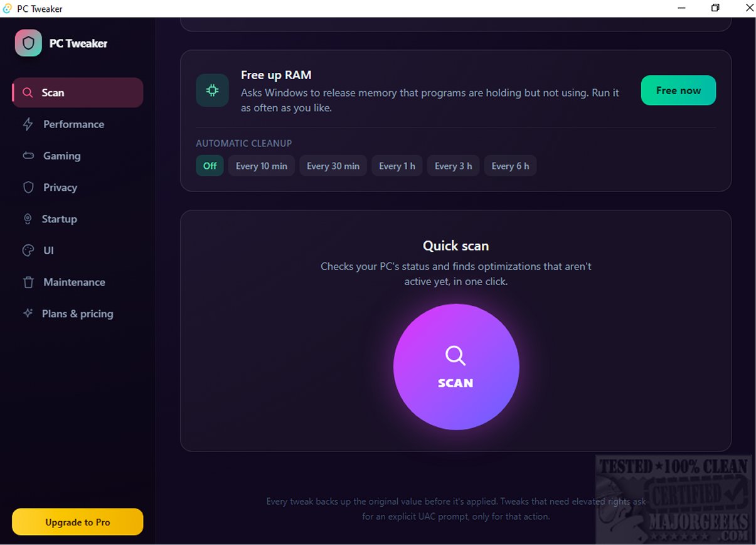This screenshot has width=756, height=545.
Task: Click the Performance lightning bolt icon
Action: [x=28, y=124]
